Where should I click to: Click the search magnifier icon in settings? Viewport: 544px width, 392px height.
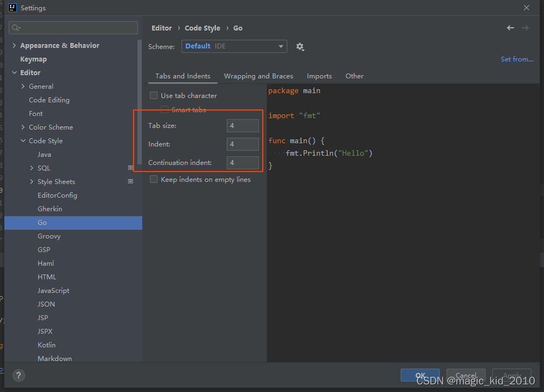[x=16, y=28]
